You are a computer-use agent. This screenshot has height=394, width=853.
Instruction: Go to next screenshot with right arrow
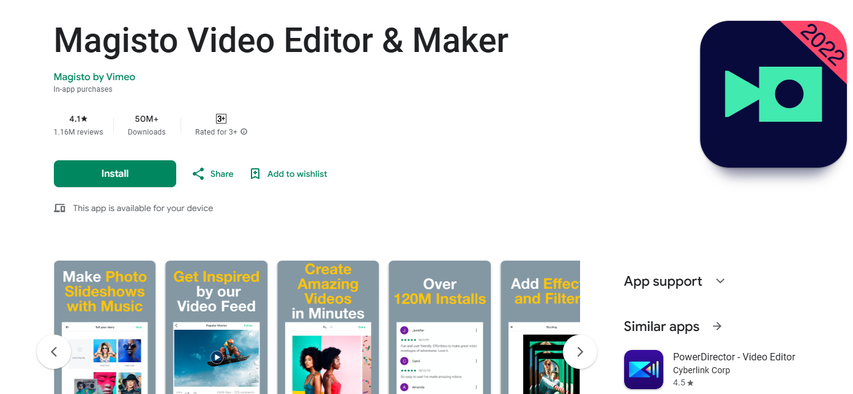580,352
